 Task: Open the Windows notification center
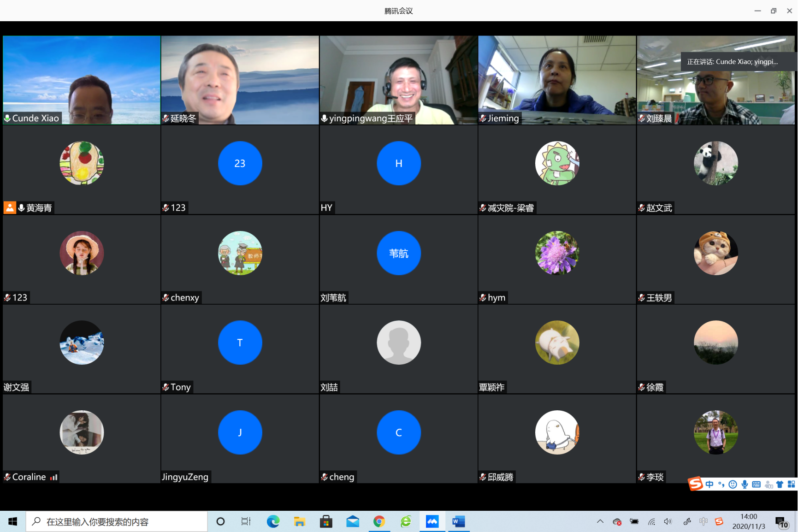pyautogui.click(x=781, y=522)
